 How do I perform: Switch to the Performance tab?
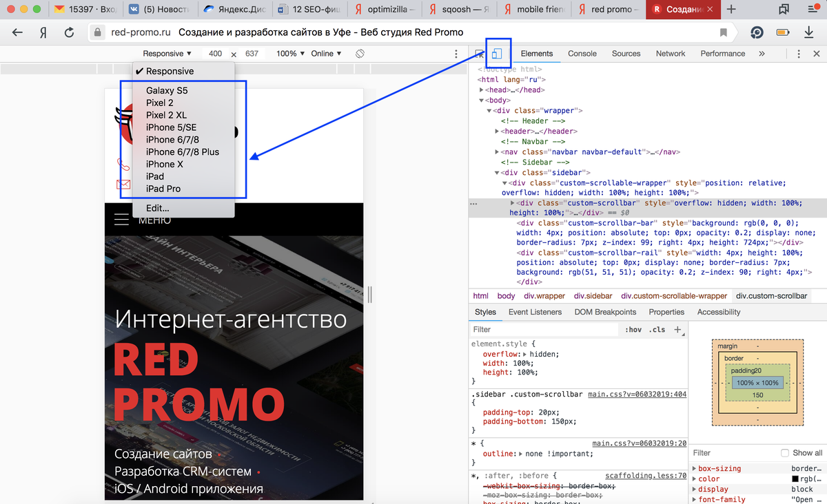point(723,54)
